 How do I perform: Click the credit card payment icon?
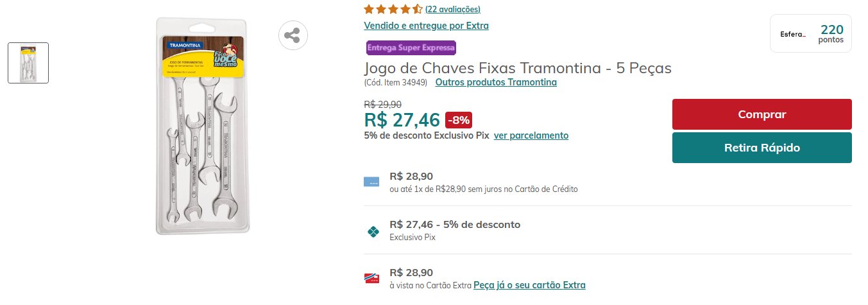(371, 182)
